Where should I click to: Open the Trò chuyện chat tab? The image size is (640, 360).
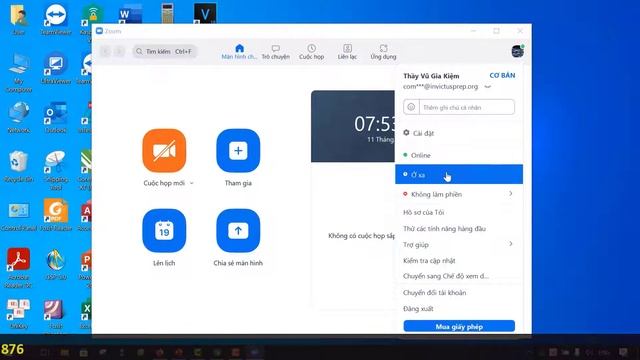[x=276, y=52]
